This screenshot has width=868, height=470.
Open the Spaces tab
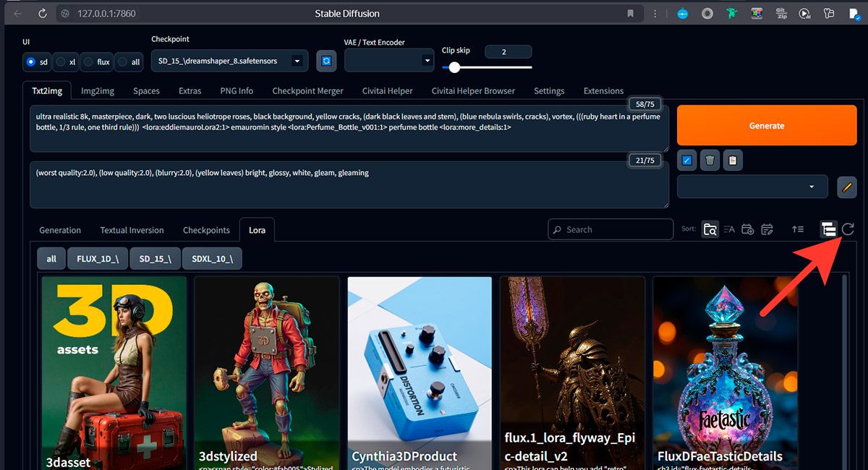146,91
